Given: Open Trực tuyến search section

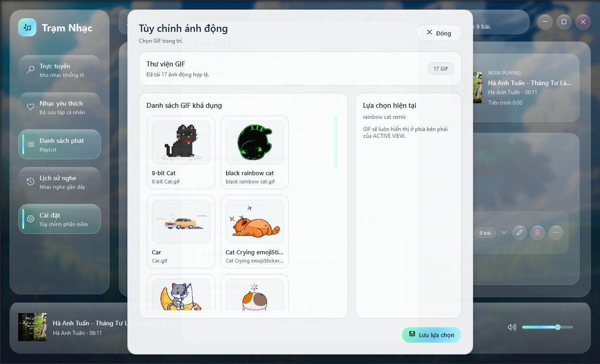Looking at the screenshot, I should tap(60, 70).
